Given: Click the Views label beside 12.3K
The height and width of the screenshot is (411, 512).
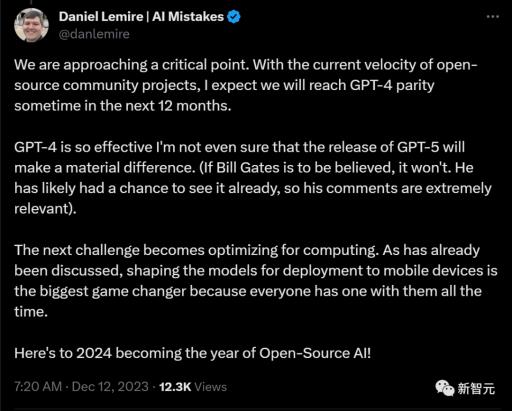Looking at the screenshot, I should pos(211,387).
